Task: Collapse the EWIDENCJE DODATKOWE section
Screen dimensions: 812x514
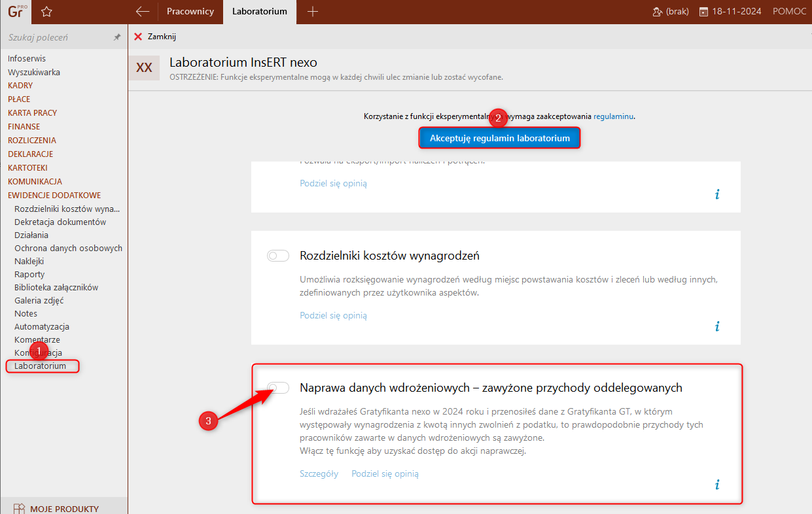Action: point(54,196)
